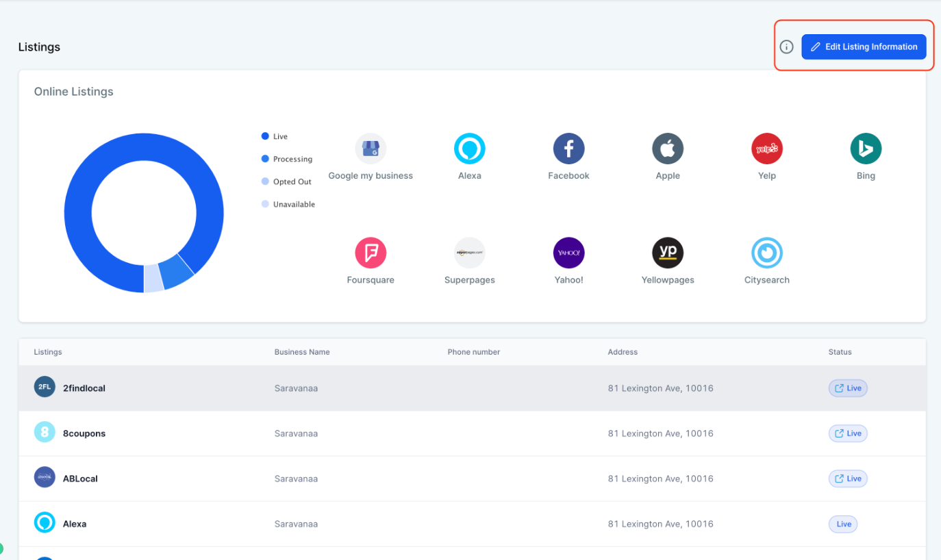
Task: Click the Facebook listing icon
Action: coord(568,149)
